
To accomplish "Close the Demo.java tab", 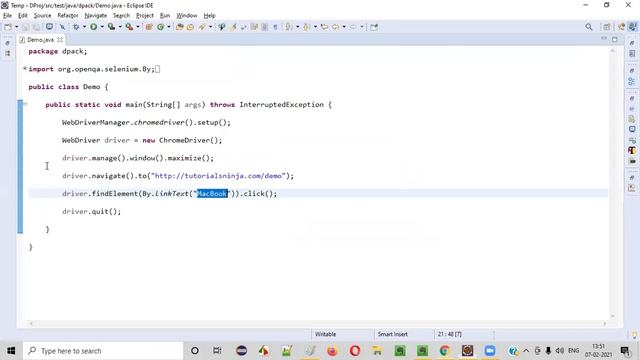I will [x=60, y=40].
